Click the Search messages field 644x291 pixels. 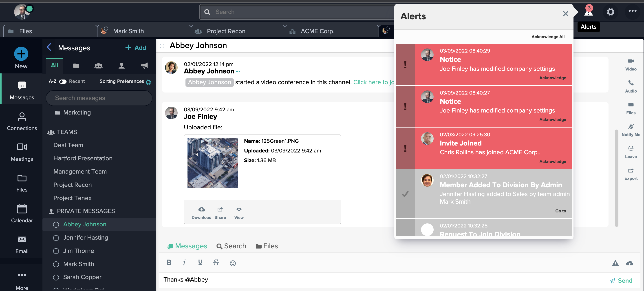(x=99, y=98)
